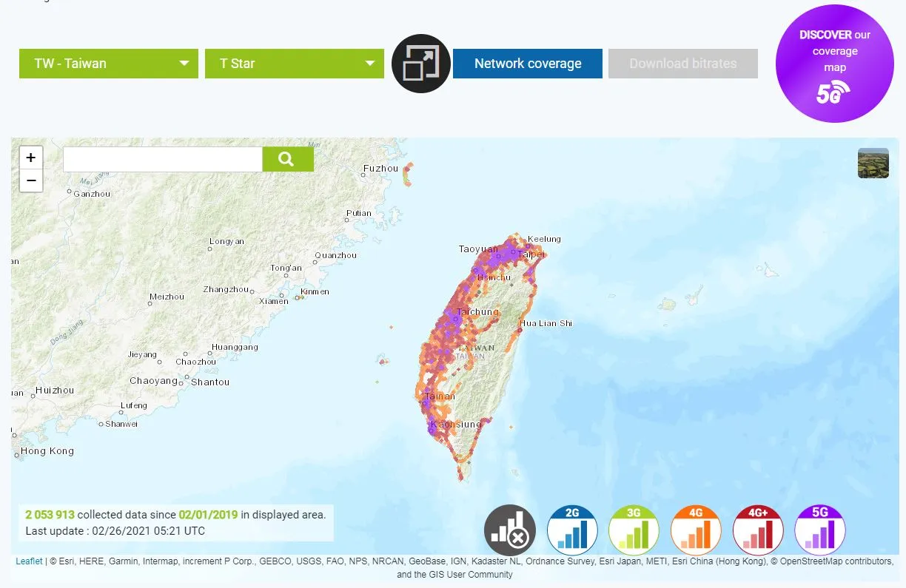The image size is (906, 588).
Task: Click the Xiamen map label
Action: pos(274,301)
